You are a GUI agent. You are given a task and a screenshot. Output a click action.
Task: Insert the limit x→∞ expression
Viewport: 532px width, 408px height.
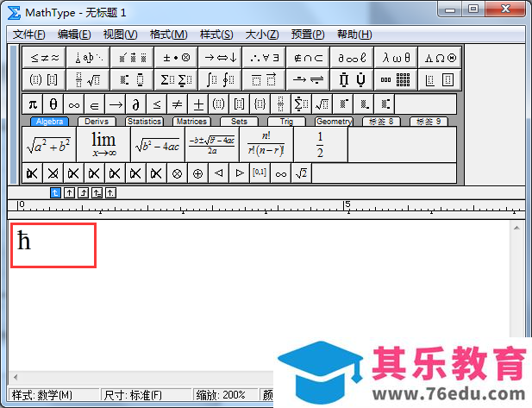103,145
